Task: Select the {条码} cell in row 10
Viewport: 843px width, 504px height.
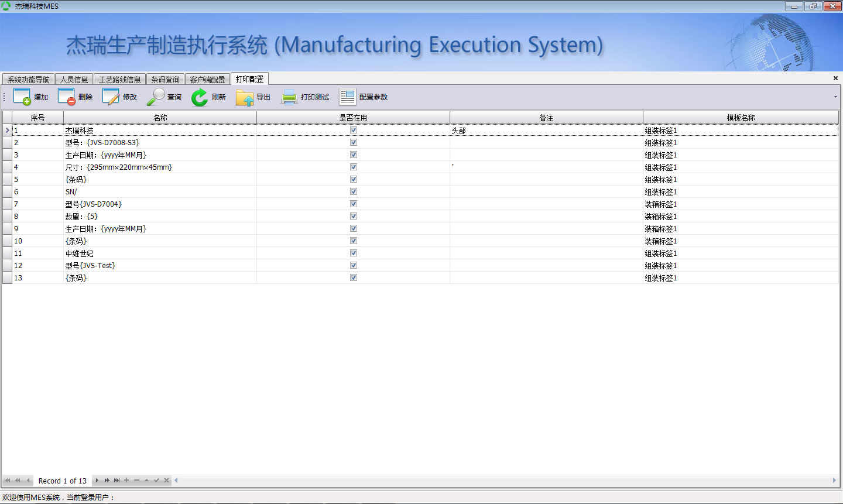Action: click(160, 241)
